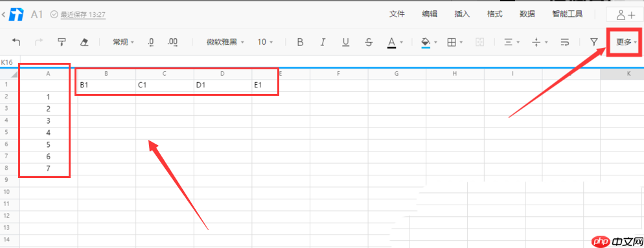
Task: Click the document title A1
Action: click(37, 14)
